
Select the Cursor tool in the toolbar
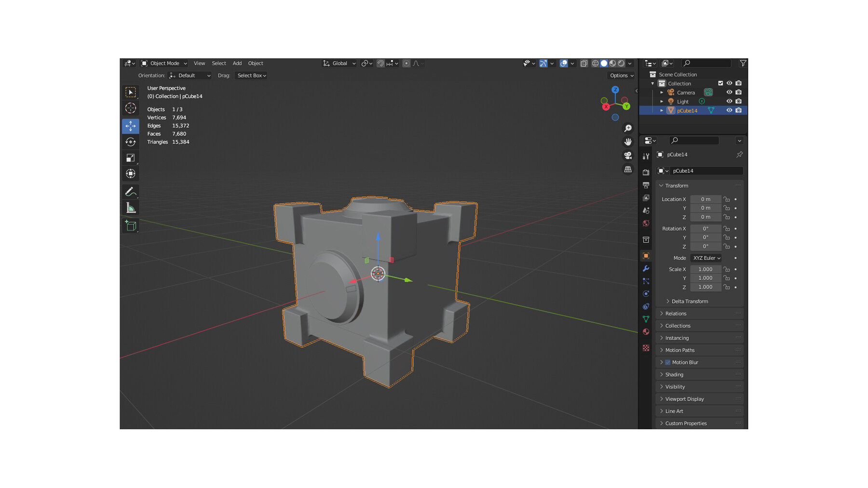pos(130,108)
